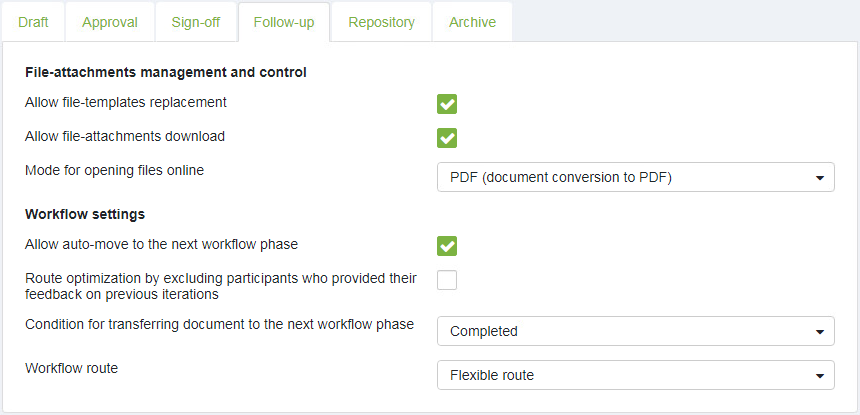Select the Sign-off tab
The height and width of the screenshot is (415, 860).
196,22
